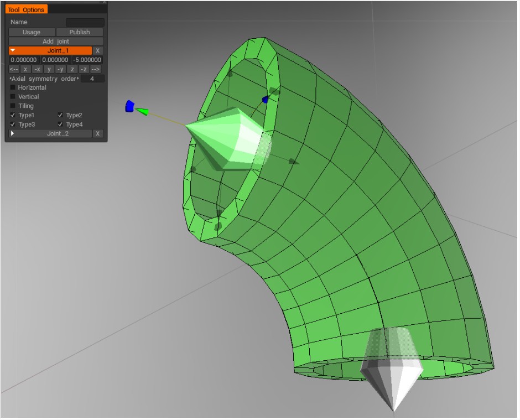
Task: Expand the Joint_2 section
Action: tap(13, 133)
